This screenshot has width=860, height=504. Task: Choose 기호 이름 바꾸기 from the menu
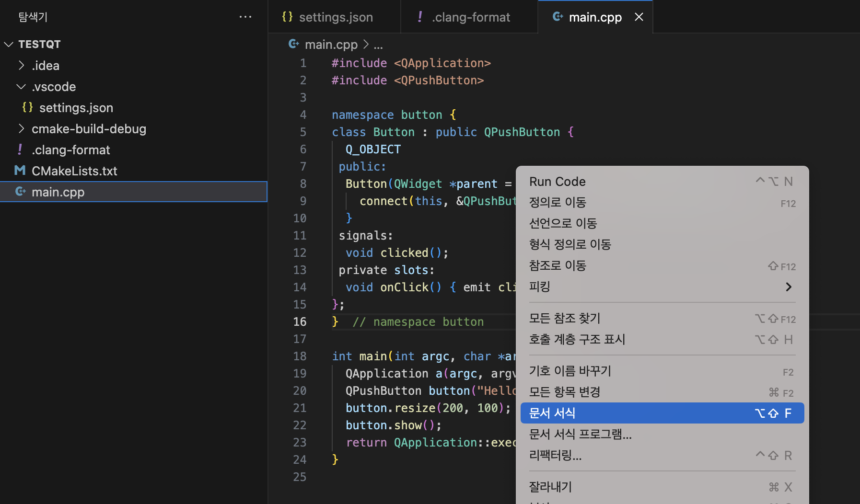(662, 371)
